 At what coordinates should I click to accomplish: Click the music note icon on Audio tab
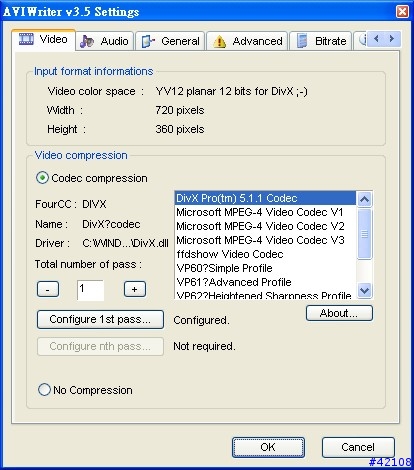[87, 41]
